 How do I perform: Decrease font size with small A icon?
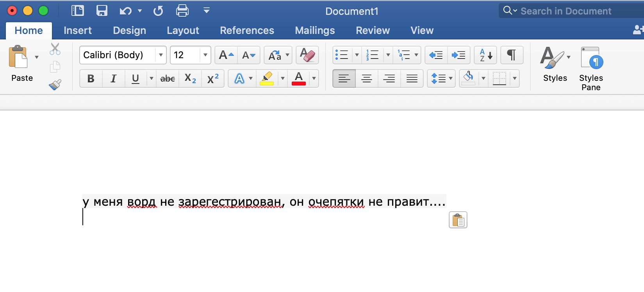pyautogui.click(x=248, y=55)
